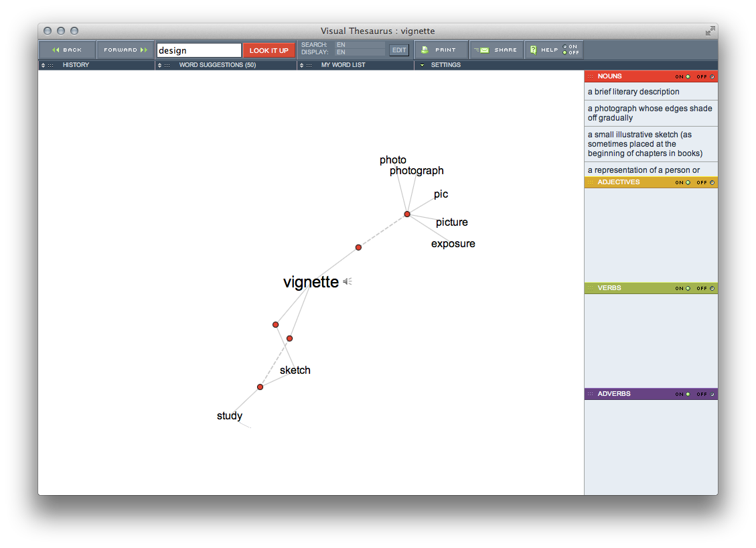Click the EDIT button next to display languages

[398, 50]
